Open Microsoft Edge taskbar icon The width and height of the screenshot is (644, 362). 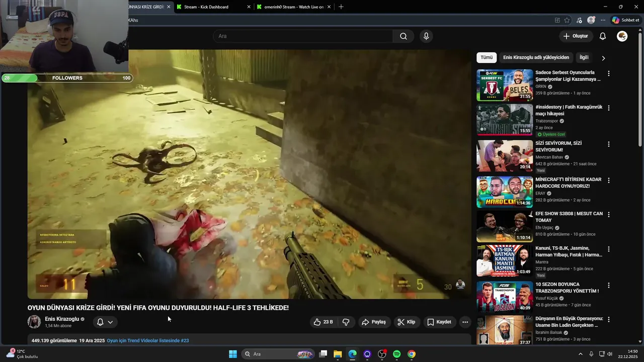[x=353, y=354]
